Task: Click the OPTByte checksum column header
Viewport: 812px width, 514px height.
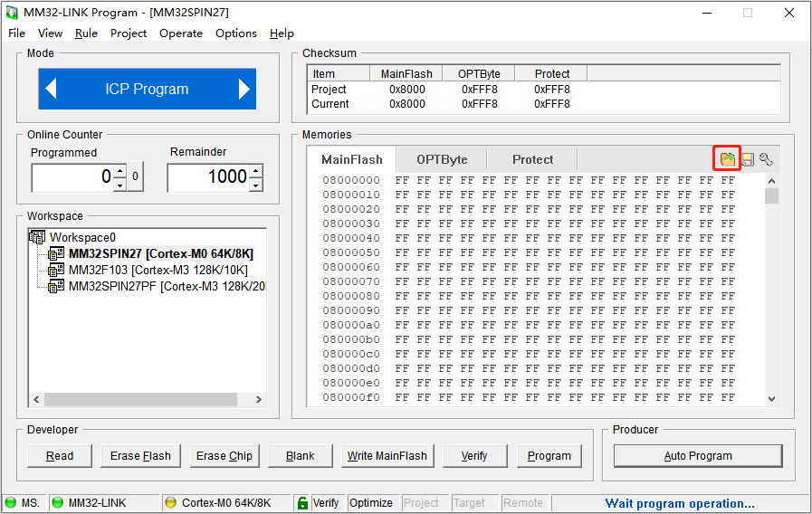Action: coord(479,73)
